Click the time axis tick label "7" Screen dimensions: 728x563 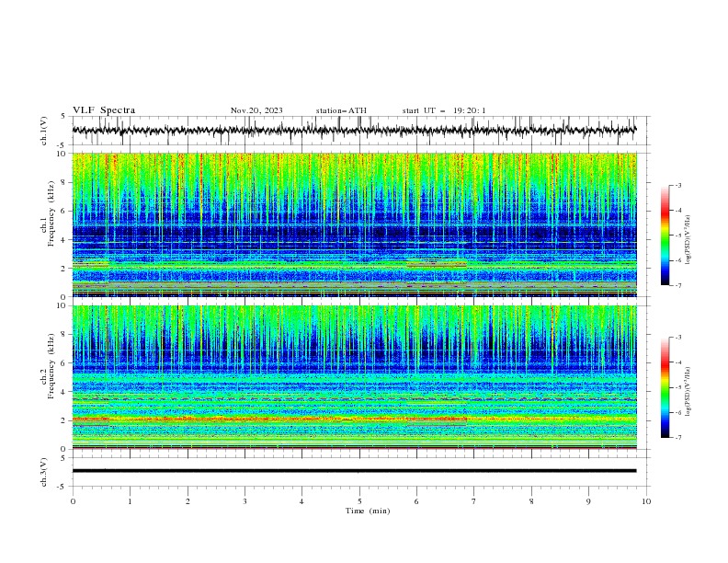[474, 501]
